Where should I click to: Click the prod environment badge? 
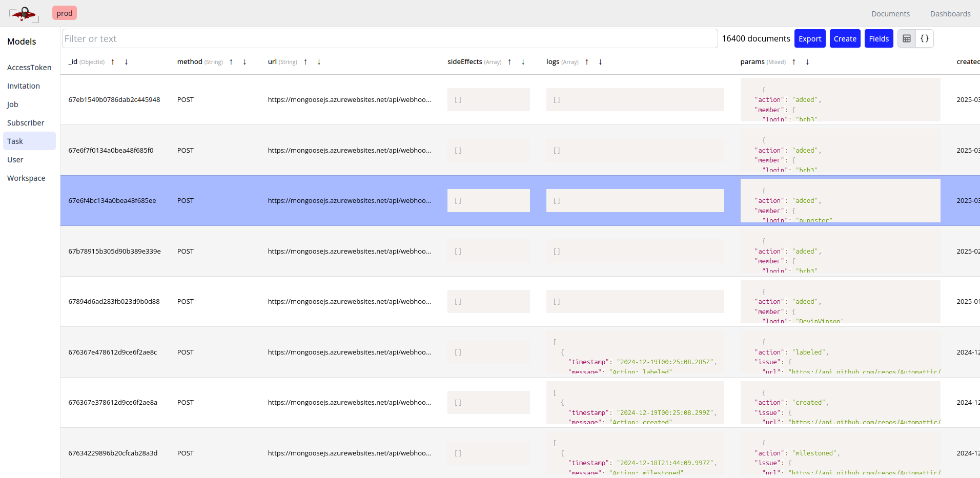[65, 13]
